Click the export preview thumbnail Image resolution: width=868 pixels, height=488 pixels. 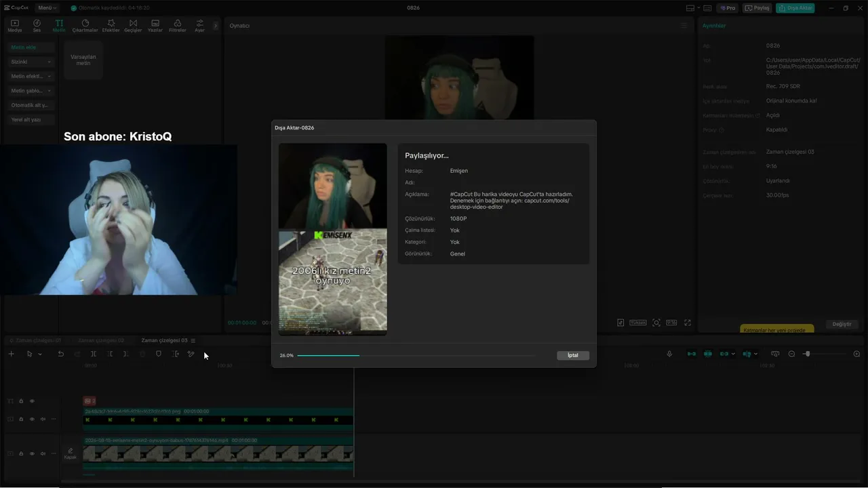333,239
